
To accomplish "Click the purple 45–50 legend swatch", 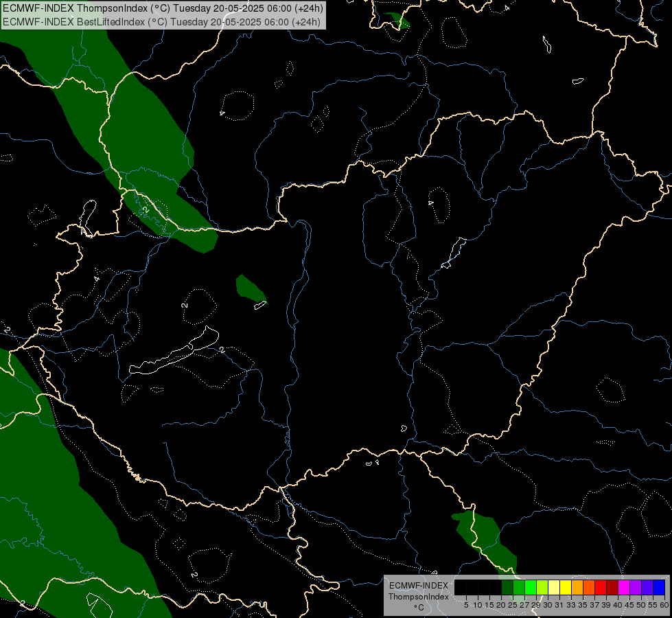I will [x=636, y=587].
